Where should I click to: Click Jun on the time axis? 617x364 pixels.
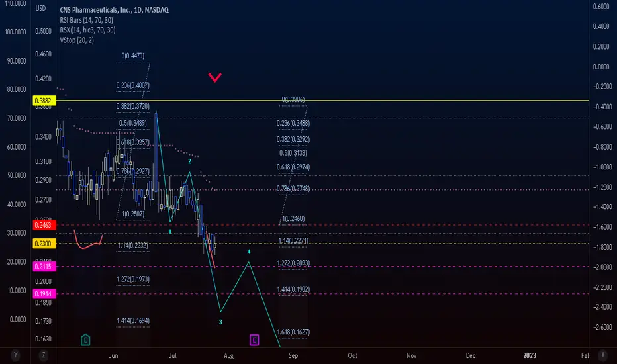click(113, 355)
